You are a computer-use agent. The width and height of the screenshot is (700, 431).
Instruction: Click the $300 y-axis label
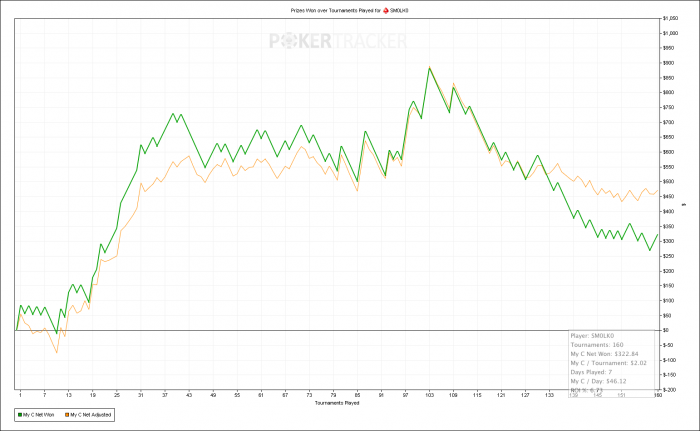(x=668, y=241)
